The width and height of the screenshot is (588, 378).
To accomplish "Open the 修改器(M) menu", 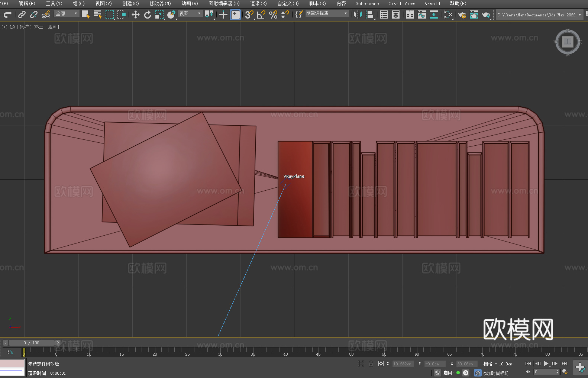I will tap(160, 3).
